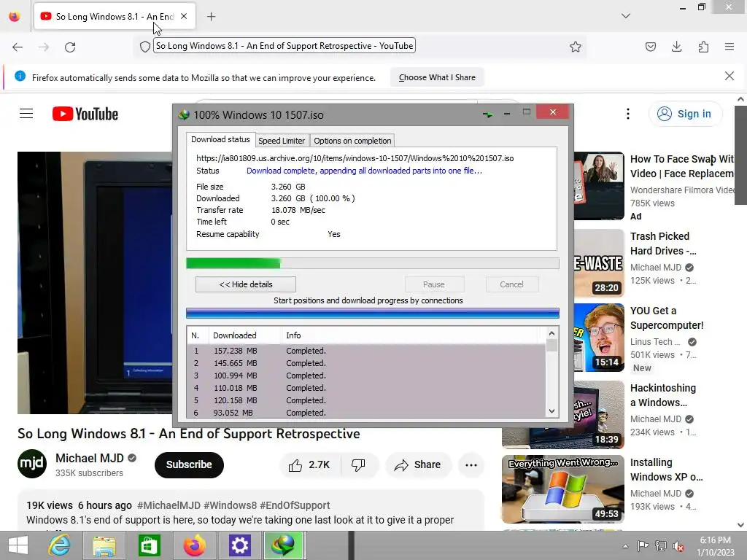The image size is (747, 560).
Task: Bookmark this page with the star icon
Action: click(575, 47)
